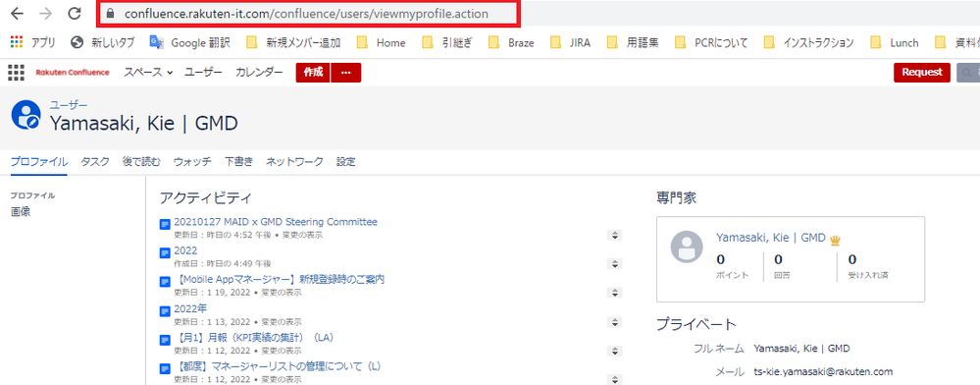Screen dimensions: 980x385
Task: Reload the page with the refresh icon
Action: (75, 13)
